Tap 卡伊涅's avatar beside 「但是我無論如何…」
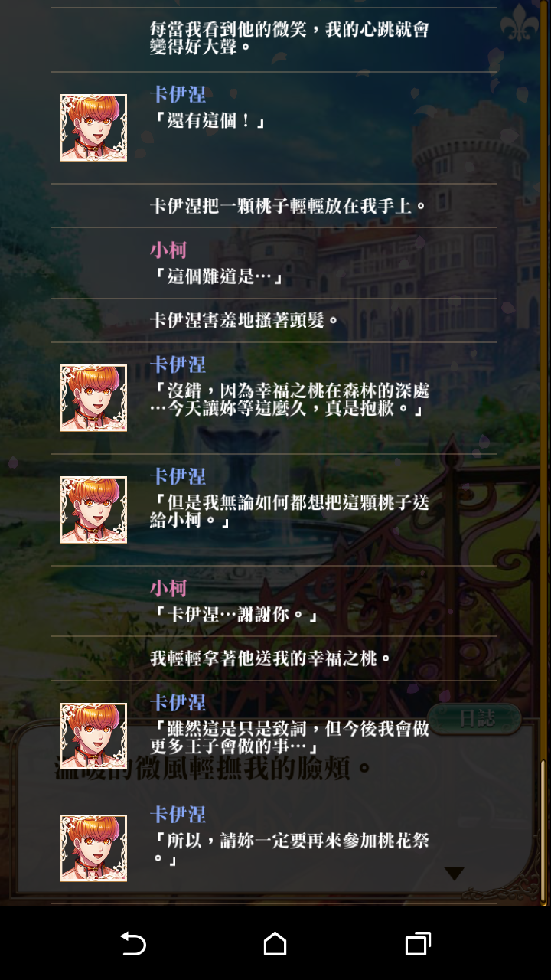The image size is (551, 980). click(93, 510)
